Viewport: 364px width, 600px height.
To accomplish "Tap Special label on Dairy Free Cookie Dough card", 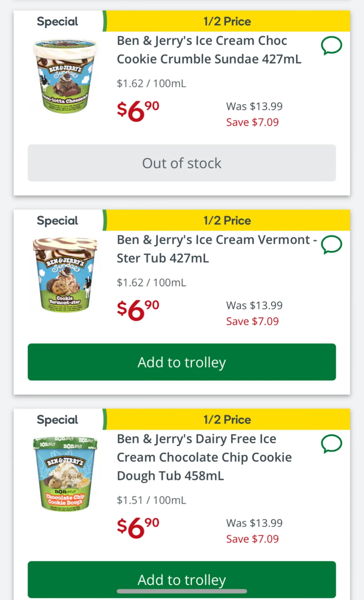I will 57,420.
